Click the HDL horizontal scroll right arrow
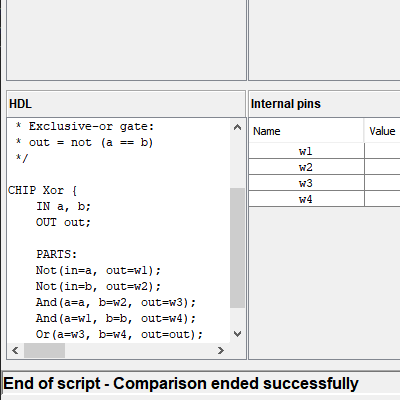Screen dimensions: 400x400 221,350
